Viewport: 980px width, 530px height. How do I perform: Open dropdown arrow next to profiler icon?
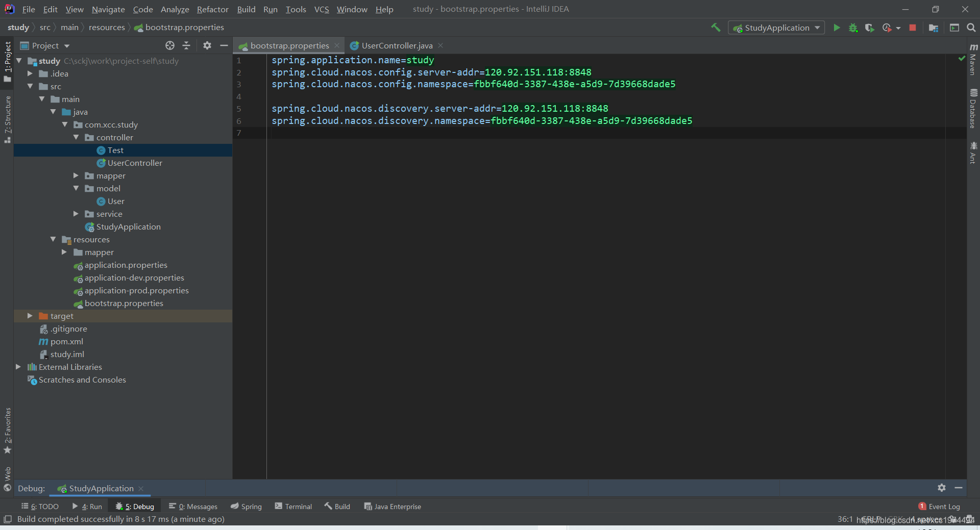(x=898, y=28)
